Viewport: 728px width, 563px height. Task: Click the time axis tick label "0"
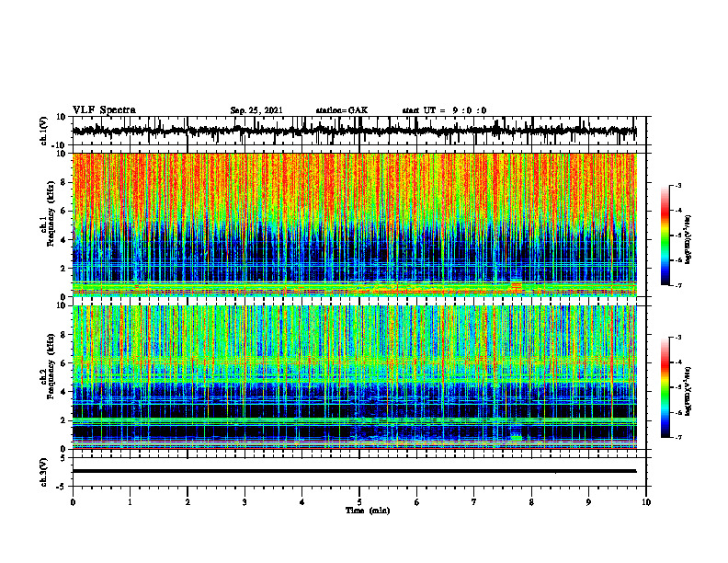point(73,502)
